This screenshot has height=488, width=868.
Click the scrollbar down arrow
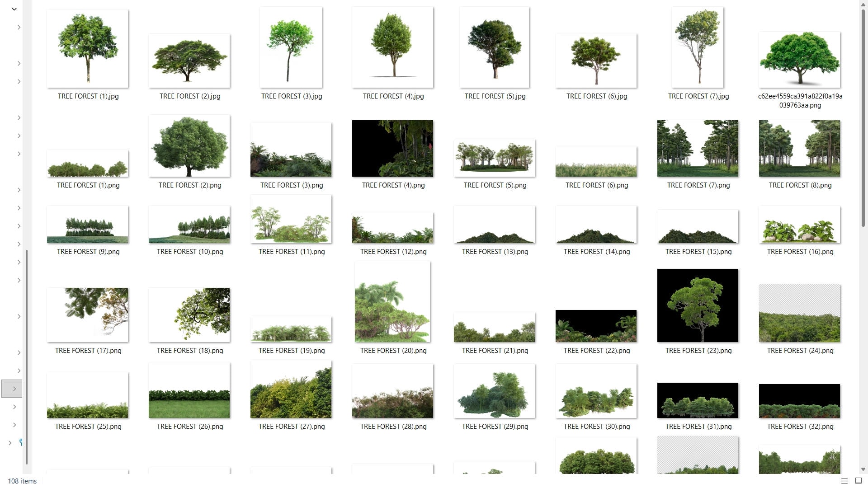(863, 469)
